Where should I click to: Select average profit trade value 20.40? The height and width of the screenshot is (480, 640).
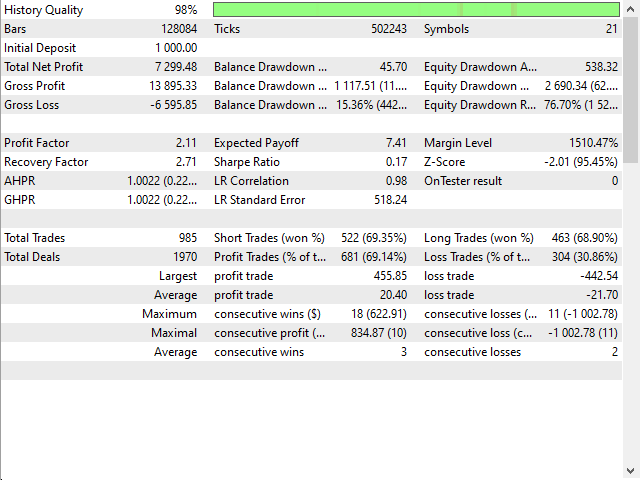[x=393, y=295]
